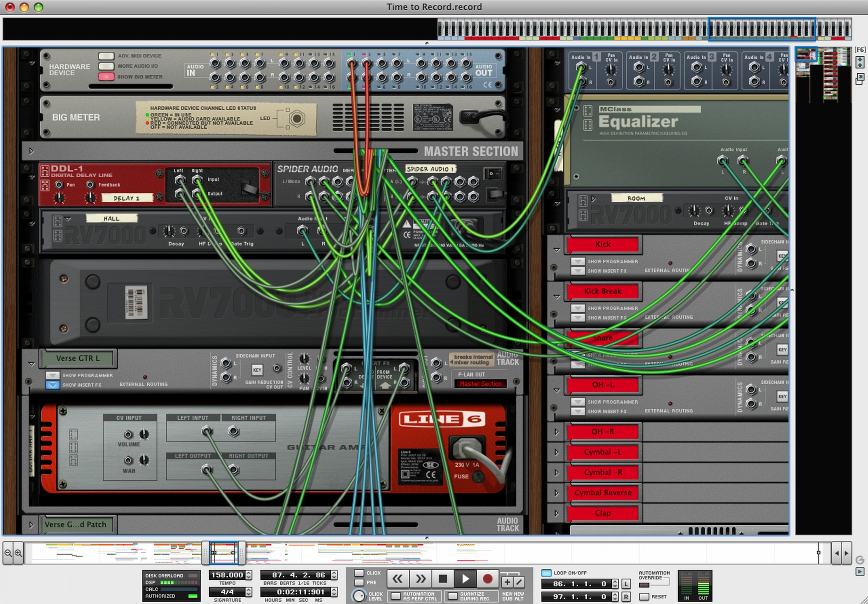Click the KEY sidechain button on the Kick channel
868x604 pixels.
[x=782, y=256]
